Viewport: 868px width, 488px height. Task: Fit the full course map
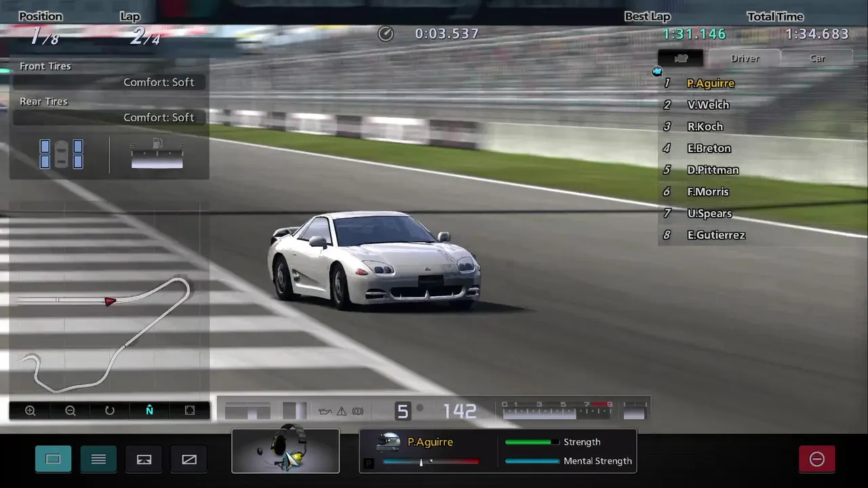tap(190, 411)
